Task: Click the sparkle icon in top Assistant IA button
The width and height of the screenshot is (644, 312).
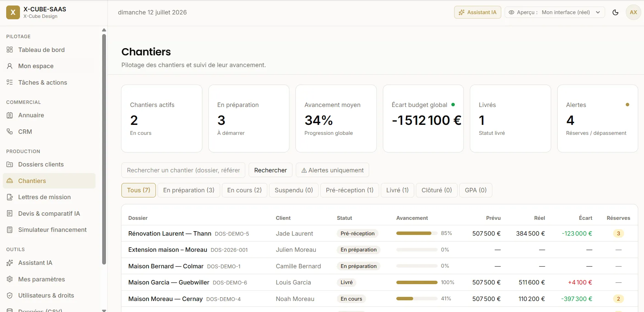Action: pyautogui.click(x=462, y=12)
